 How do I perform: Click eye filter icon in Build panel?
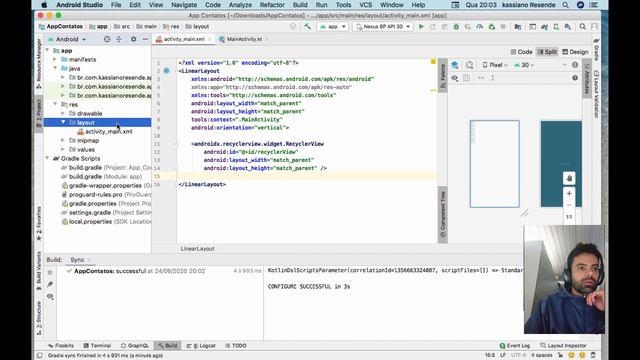(x=50, y=296)
